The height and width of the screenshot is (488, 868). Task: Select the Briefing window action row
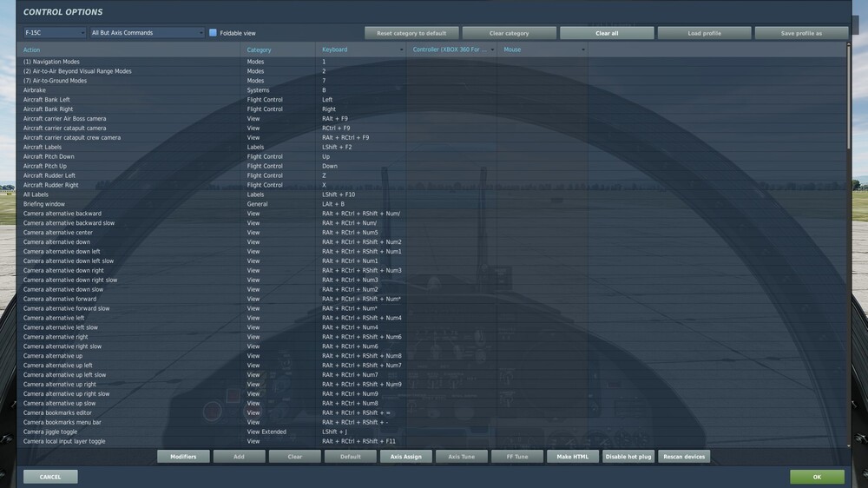coord(432,204)
